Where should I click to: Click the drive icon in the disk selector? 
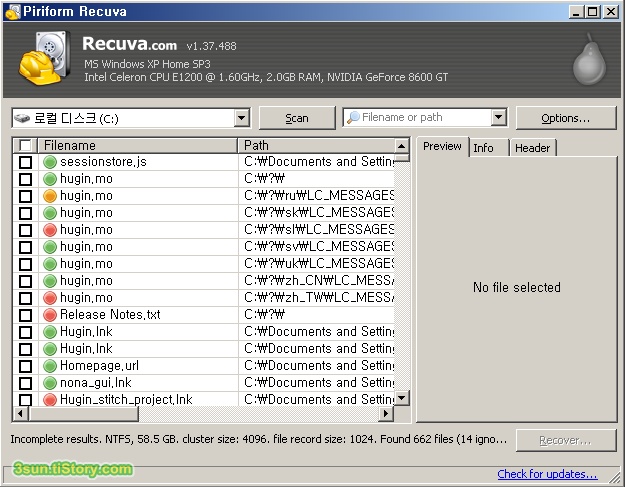pyautogui.click(x=22, y=118)
